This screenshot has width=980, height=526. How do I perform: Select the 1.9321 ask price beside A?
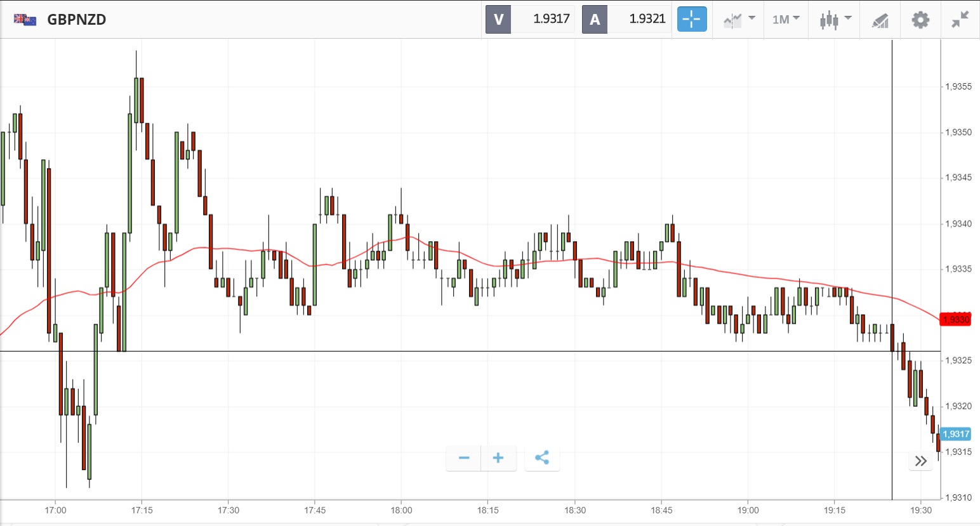[x=647, y=19]
